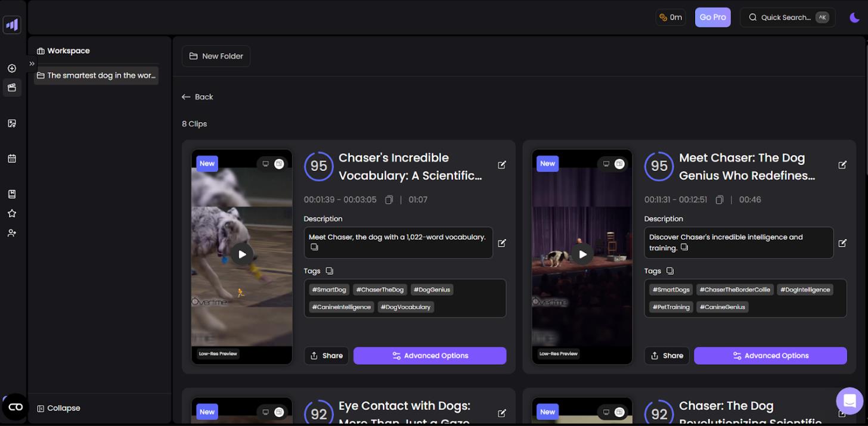The image size is (868, 426).
Task: Expand the sidebar using double chevron
Action: point(32,64)
